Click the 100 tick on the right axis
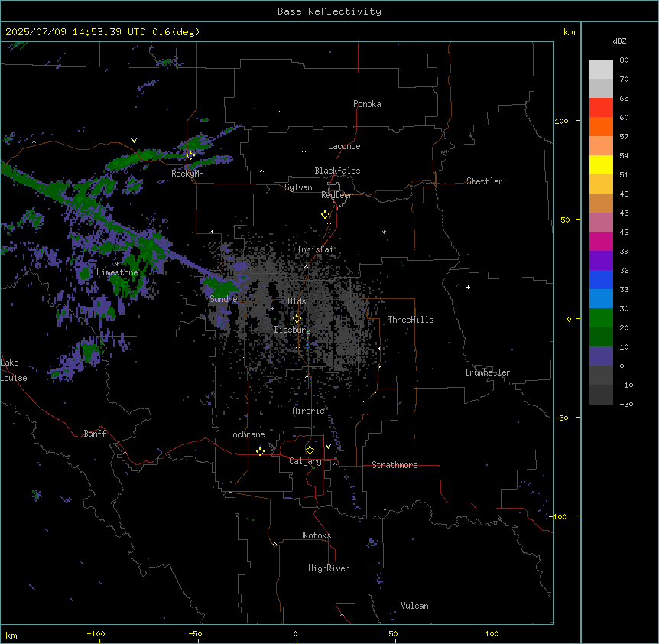Image resolution: width=659 pixels, height=644 pixels. pyautogui.click(x=561, y=121)
